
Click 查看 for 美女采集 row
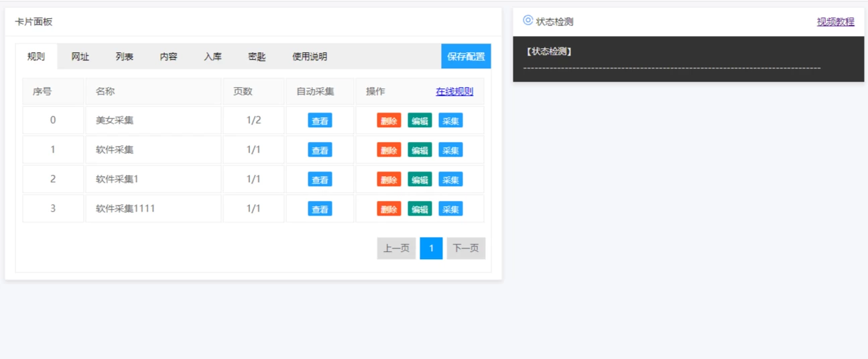320,121
